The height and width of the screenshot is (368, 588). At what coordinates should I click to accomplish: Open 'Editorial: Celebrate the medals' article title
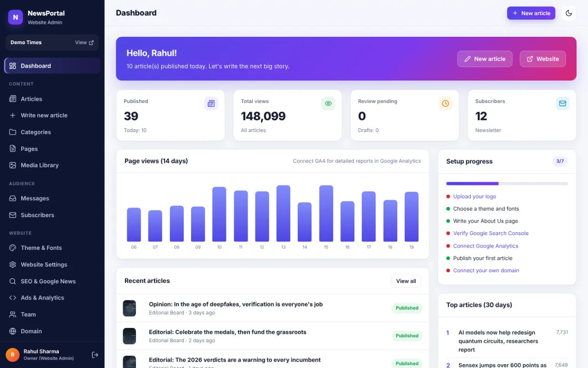(x=227, y=332)
